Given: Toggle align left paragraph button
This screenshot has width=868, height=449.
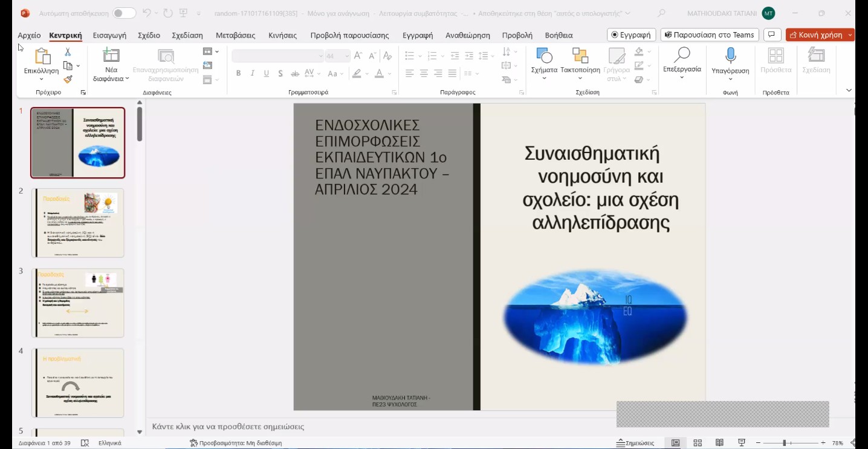Looking at the screenshot, I should (410, 73).
